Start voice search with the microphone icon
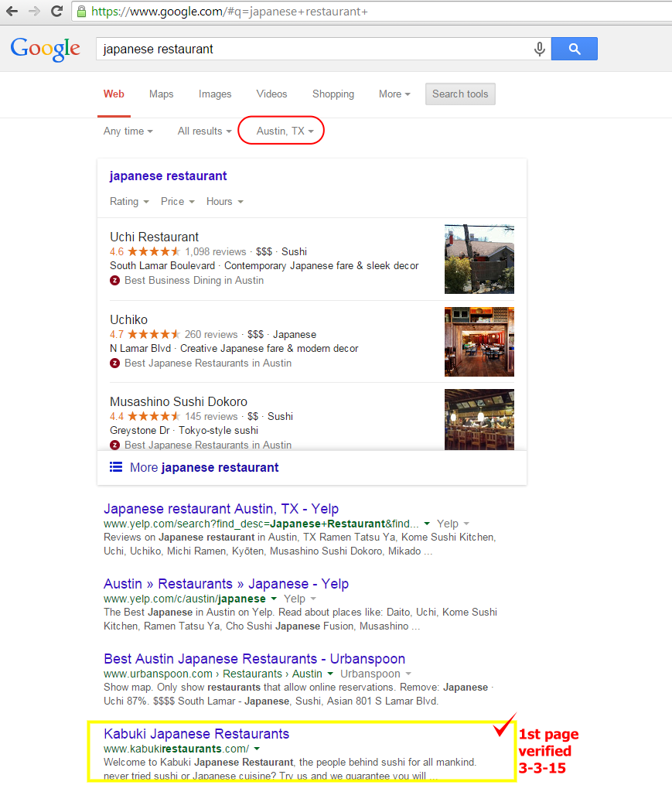The image size is (672, 785). click(539, 49)
